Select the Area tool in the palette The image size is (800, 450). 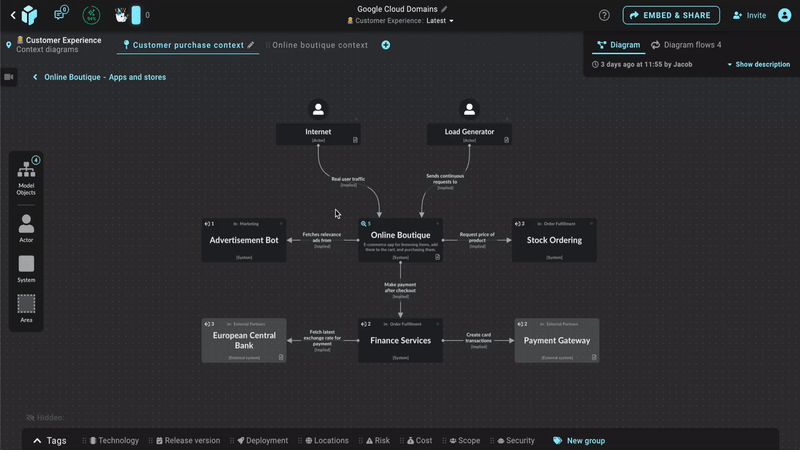tap(26, 307)
